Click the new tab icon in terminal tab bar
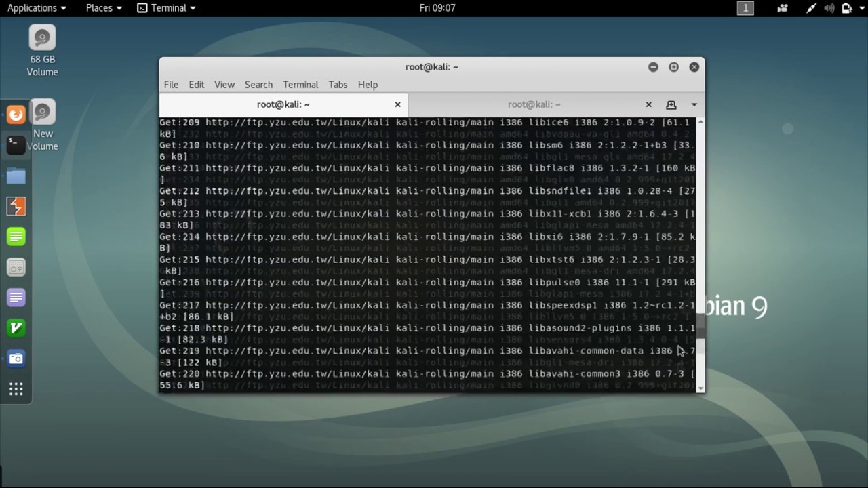 tap(671, 104)
